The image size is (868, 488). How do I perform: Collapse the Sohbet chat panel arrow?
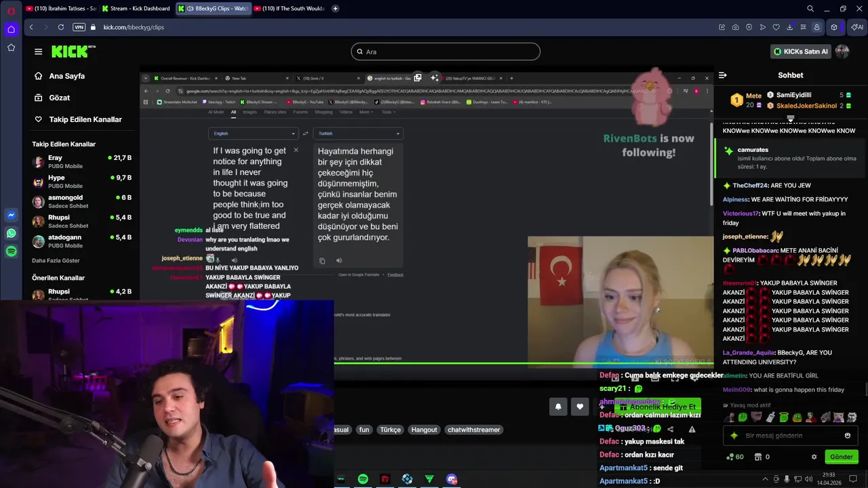tap(723, 75)
